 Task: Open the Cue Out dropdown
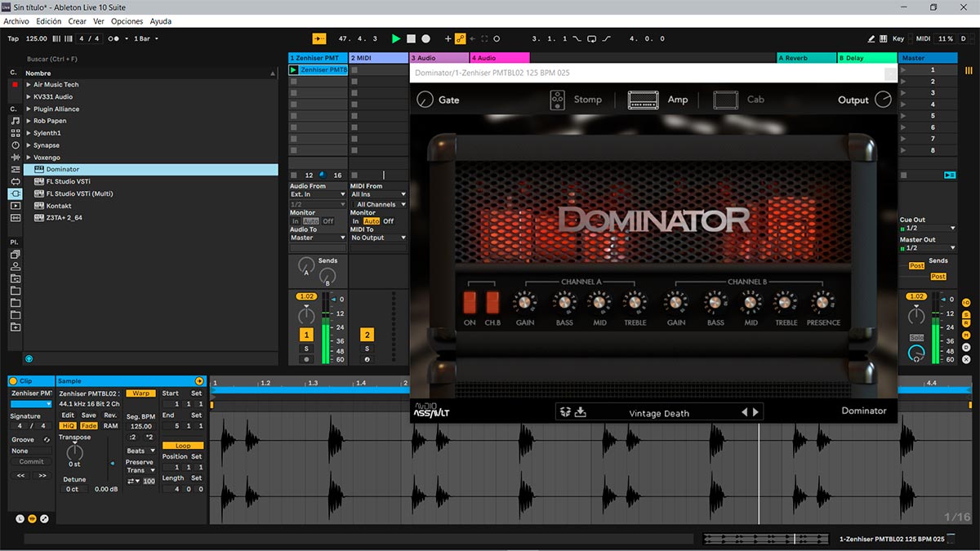pyautogui.click(x=928, y=229)
